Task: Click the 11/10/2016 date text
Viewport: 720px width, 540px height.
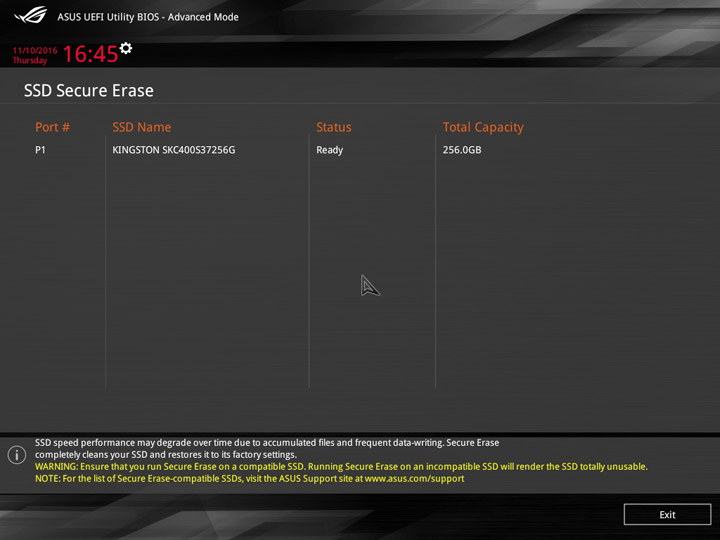Action: (35, 51)
